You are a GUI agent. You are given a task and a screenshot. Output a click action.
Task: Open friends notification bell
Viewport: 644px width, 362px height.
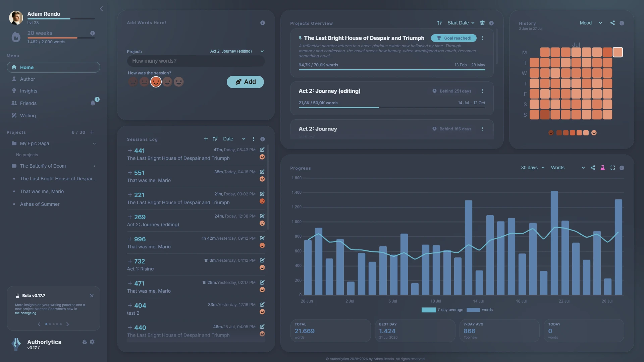[x=93, y=103]
